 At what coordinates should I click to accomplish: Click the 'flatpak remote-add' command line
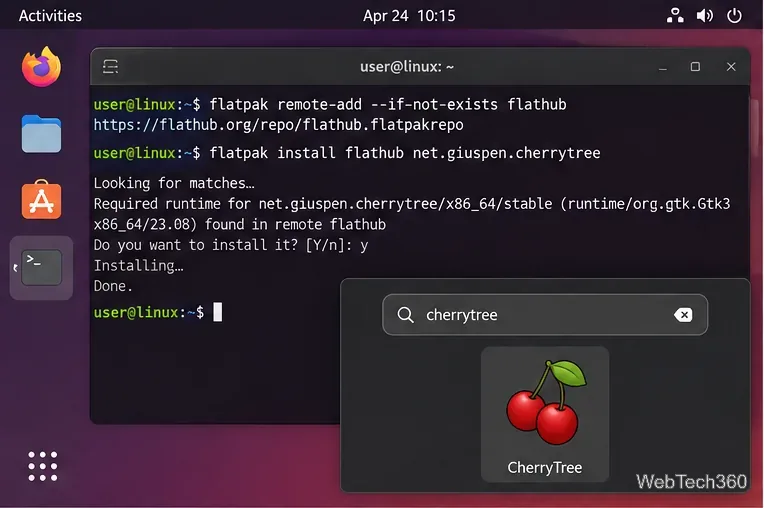pos(330,104)
